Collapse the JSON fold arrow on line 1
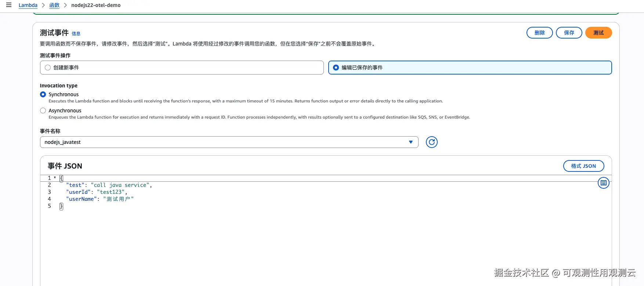This screenshot has width=644, height=286. [55, 178]
